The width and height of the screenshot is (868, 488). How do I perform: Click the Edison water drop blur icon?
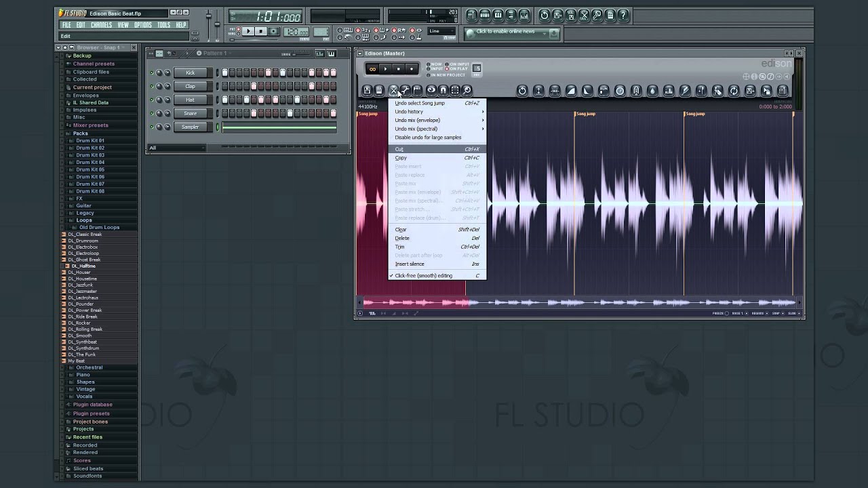[652, 91]
